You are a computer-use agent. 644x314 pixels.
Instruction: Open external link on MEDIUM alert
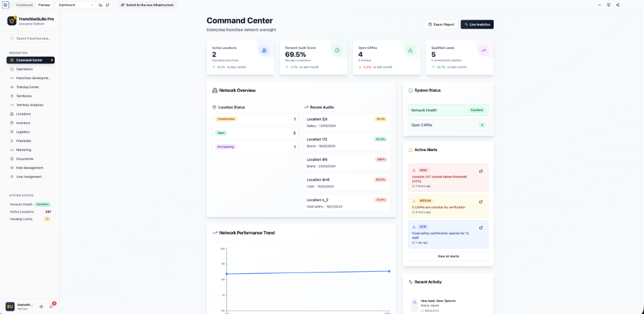[x=481, y=202]
